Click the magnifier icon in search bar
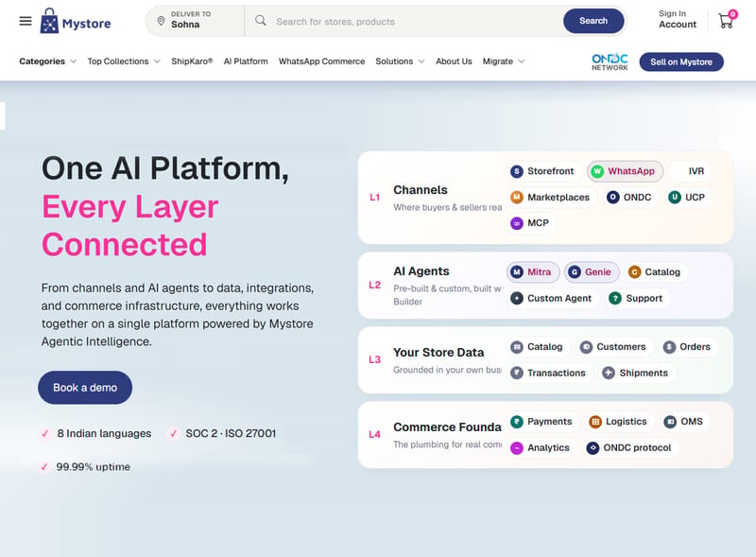The image size is (756, 557). [x=261, y=20]
